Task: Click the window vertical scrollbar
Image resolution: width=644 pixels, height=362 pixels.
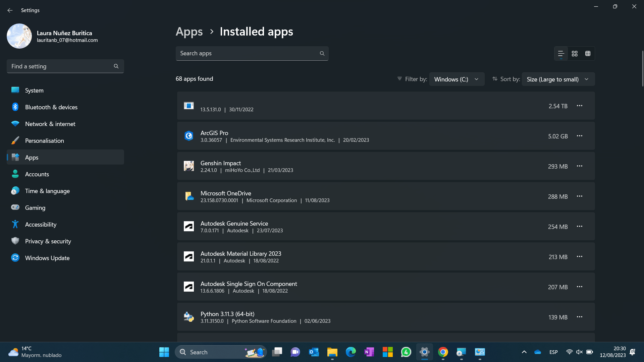Action: (x=642, y=69)
